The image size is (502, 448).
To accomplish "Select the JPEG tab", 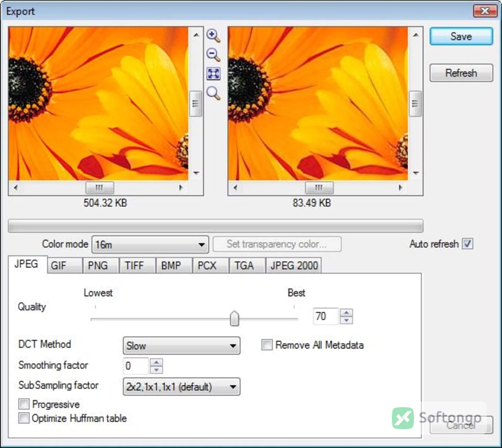I will pos(27,264).
